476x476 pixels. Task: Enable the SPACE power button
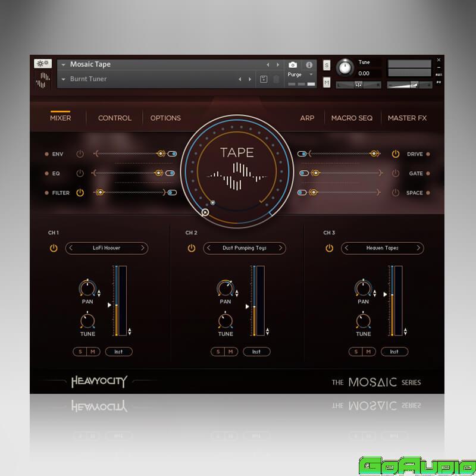coord(395,192)
